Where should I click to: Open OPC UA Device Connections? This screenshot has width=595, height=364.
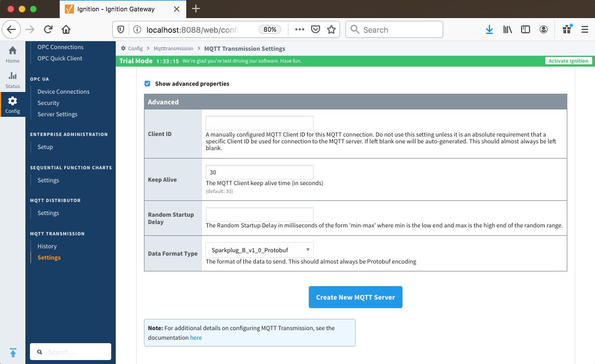[x=63, y=92]
